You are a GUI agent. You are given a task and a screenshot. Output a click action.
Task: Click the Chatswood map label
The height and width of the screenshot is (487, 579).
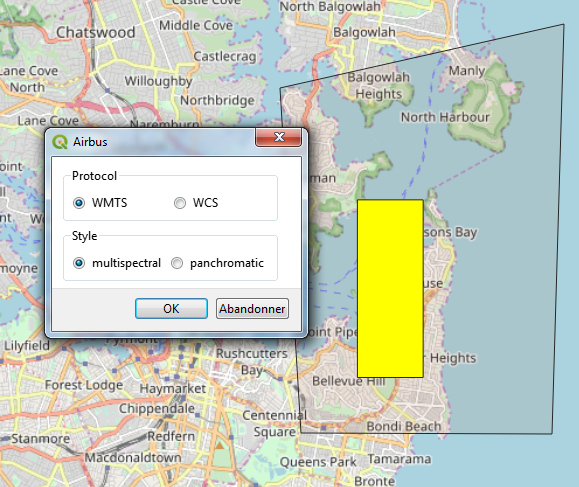96,32
